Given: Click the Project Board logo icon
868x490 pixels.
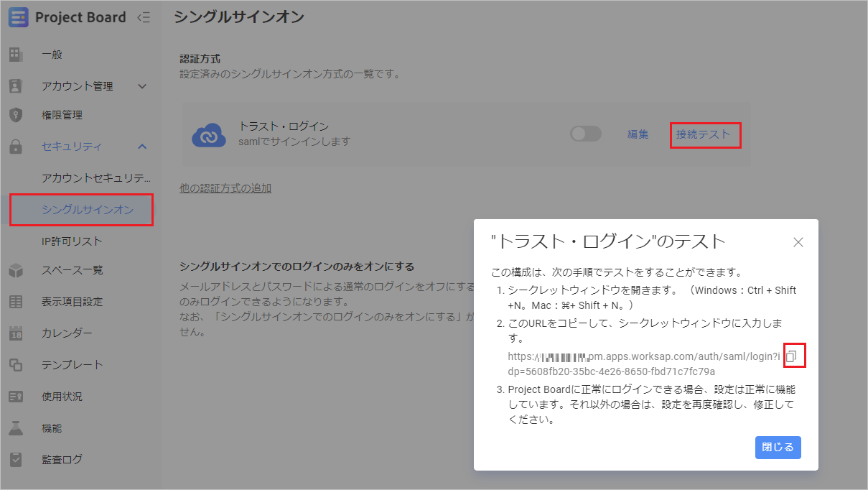Looking at the screenshot, I should pos(19,17).
